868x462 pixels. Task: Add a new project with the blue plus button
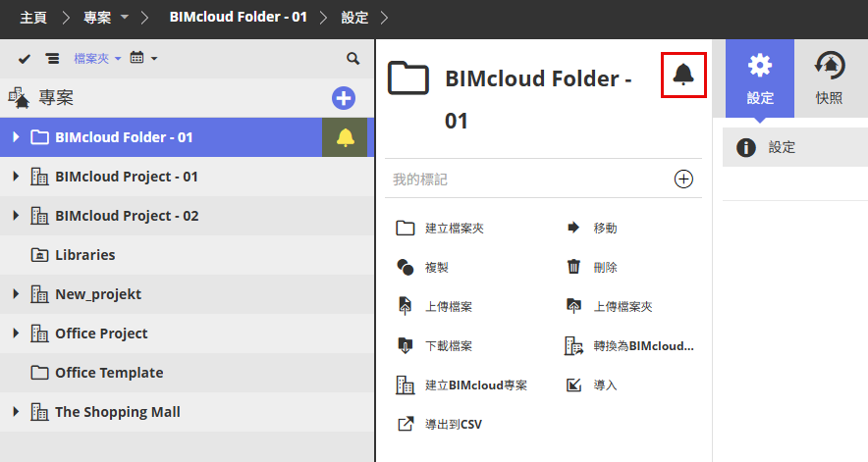click(344, 98)
